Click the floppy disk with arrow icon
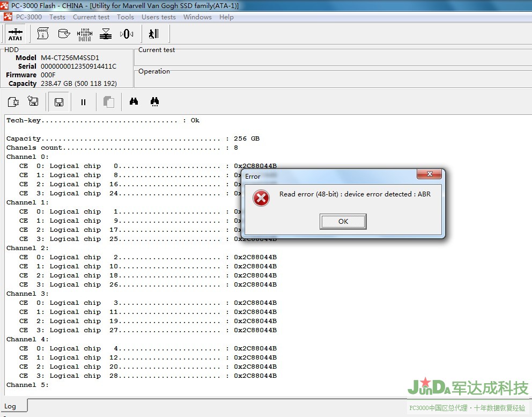 click(x=33, y=101)
